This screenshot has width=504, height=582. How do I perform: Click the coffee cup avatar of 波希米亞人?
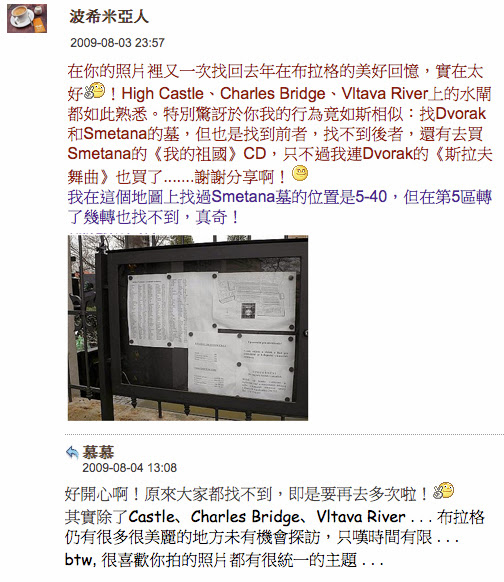point(27,18)
